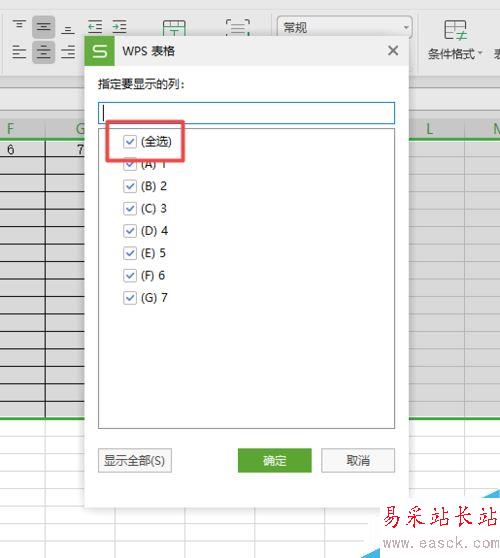Click the decrease indent icon
Viewport: 500px width, 558px height.
95,27
